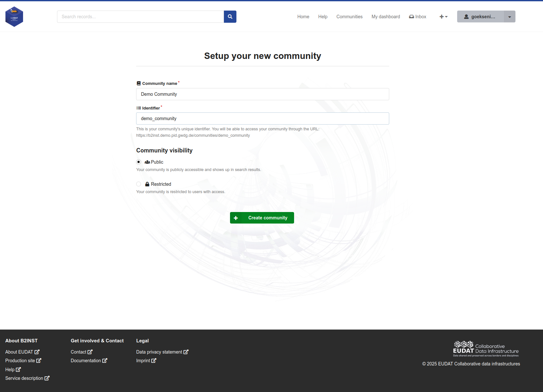This screenshot has width=543, height=392.
Task: Open the plus quick-create dropdown
Action: pyautogui.click(x=443, y=17)
